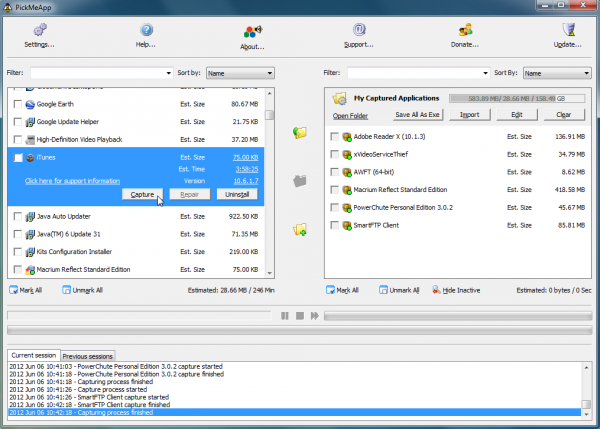The height and width of the screenshot is (429, 600).
Task: Check the AWFT (64-bit) checkbox
Action: pos(334,172)
